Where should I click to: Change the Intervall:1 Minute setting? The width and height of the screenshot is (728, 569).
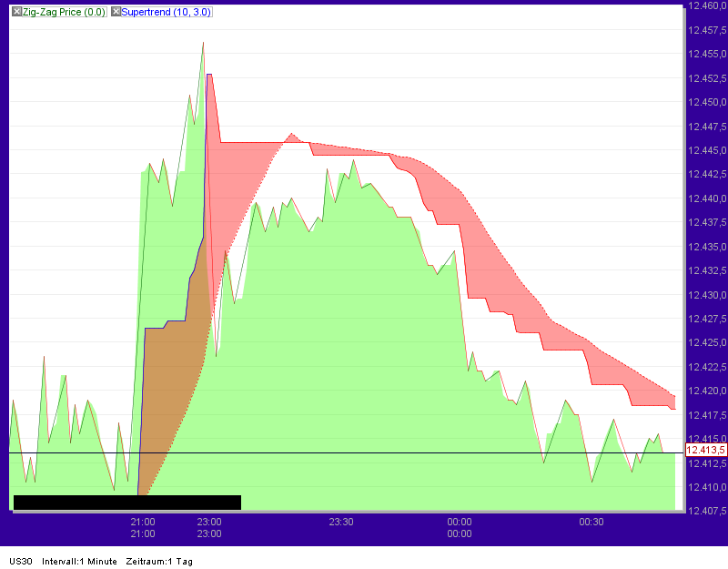[x=81, y=562]
